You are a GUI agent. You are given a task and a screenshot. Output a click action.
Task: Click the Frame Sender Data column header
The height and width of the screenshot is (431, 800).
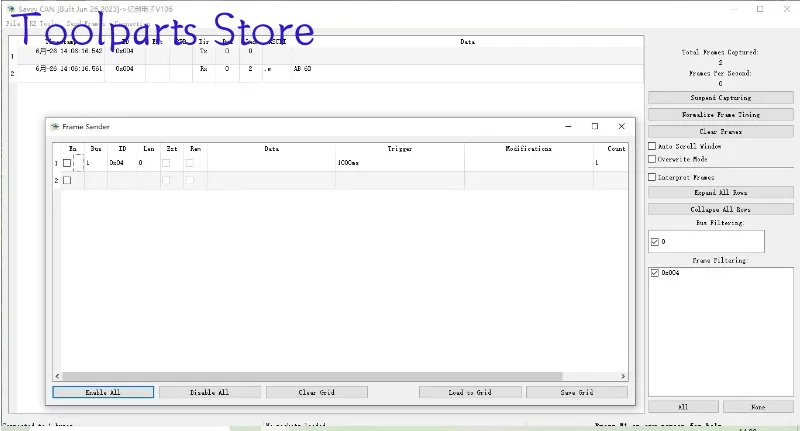coord(271,149)
